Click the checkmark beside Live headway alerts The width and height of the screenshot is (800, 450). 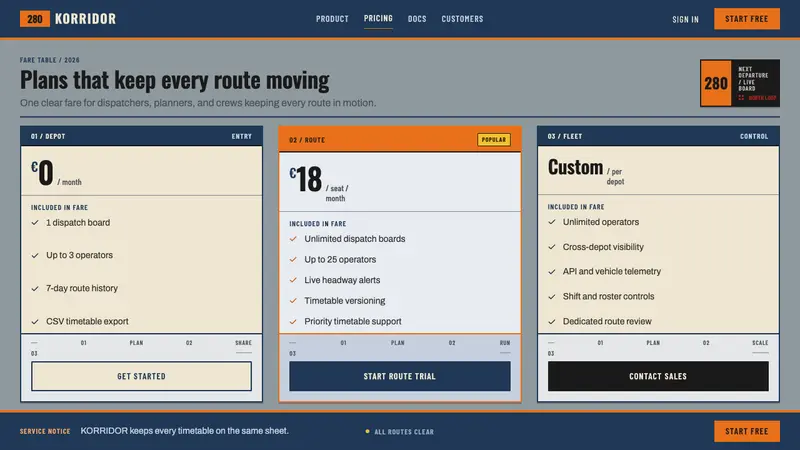tap(293, 280)
